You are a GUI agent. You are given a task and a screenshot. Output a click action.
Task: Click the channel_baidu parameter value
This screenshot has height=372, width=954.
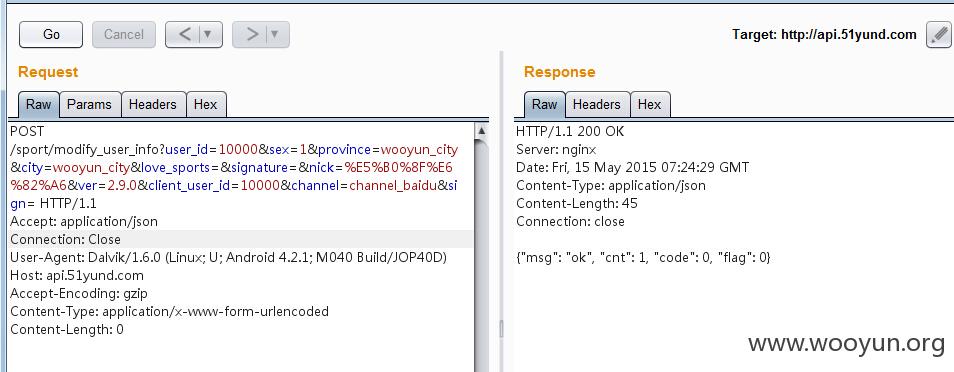coord(392,185)
